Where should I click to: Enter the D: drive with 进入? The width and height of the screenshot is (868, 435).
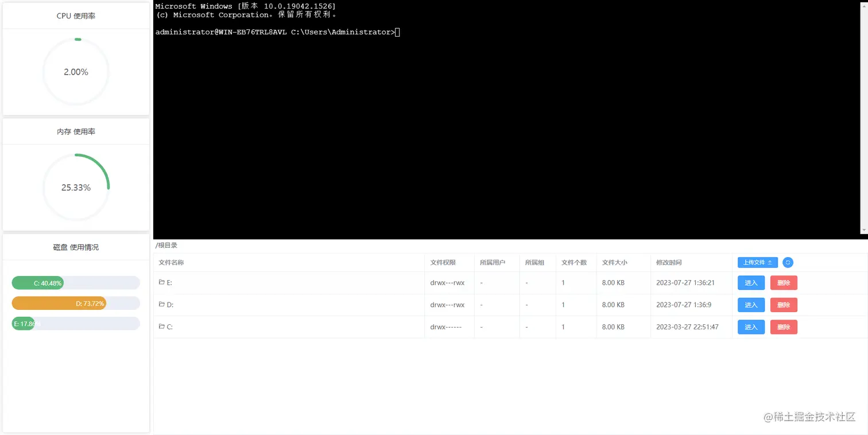coord(751,305)
